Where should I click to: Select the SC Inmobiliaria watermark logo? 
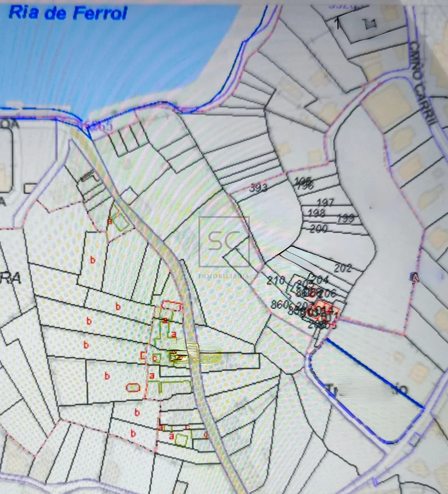click(x=224, y=242)
